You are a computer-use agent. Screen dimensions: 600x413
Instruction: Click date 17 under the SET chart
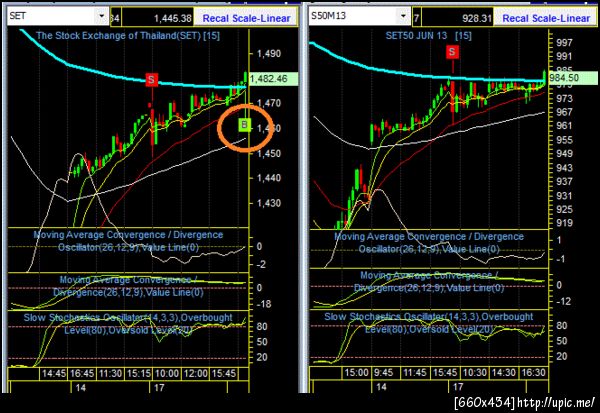[x=159, y=388]
